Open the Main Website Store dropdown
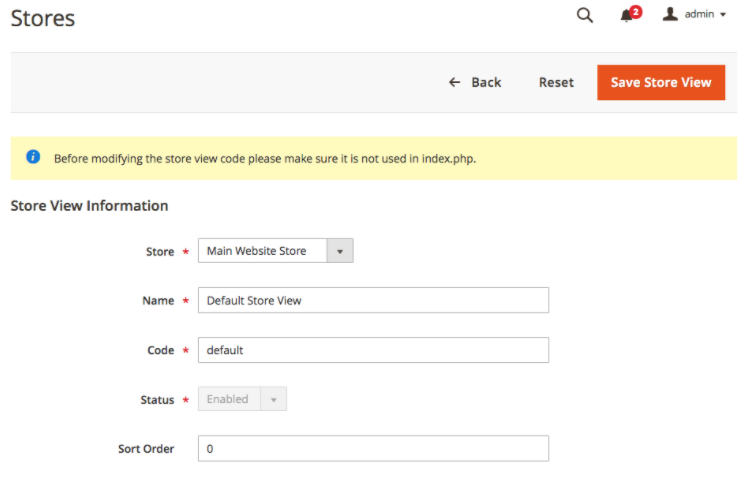The image size is (743, 479). tap(264, 251)
